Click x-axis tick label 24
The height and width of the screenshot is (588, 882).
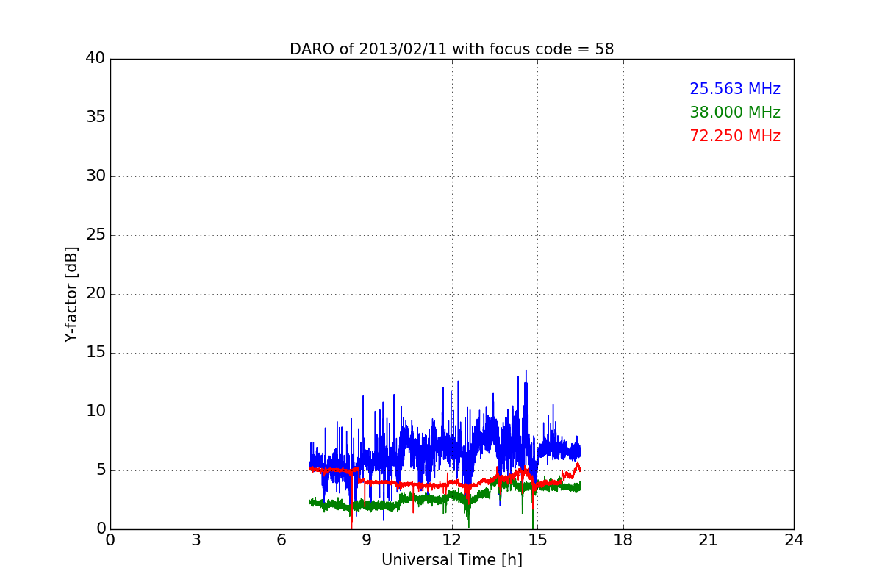(794, 540)
